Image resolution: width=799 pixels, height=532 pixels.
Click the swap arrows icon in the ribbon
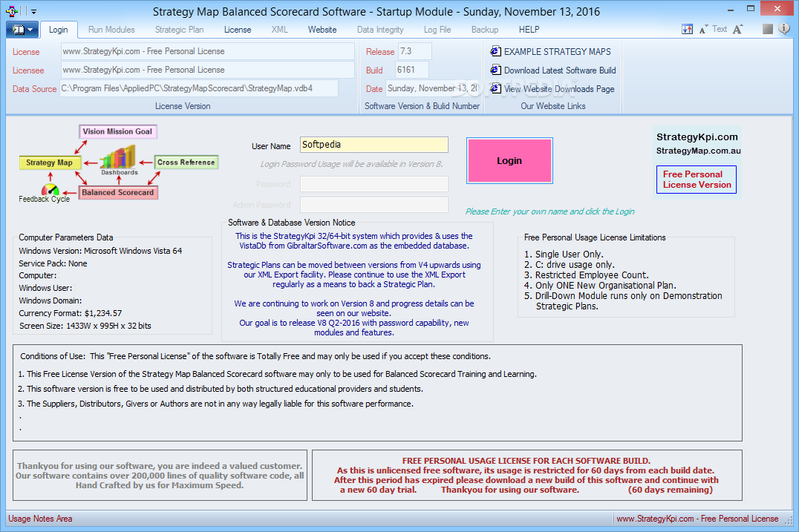pyautogui.click(x=687, y=30)
